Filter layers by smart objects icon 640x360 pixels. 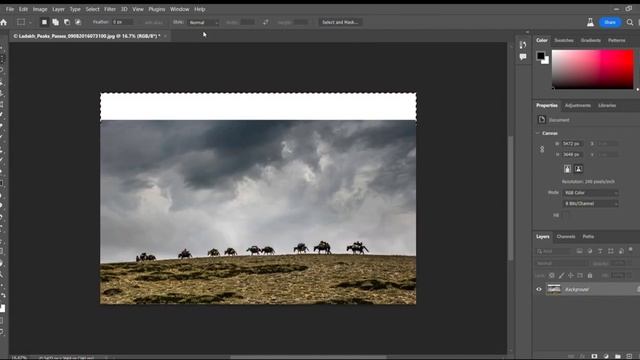(x=621, y=251)
